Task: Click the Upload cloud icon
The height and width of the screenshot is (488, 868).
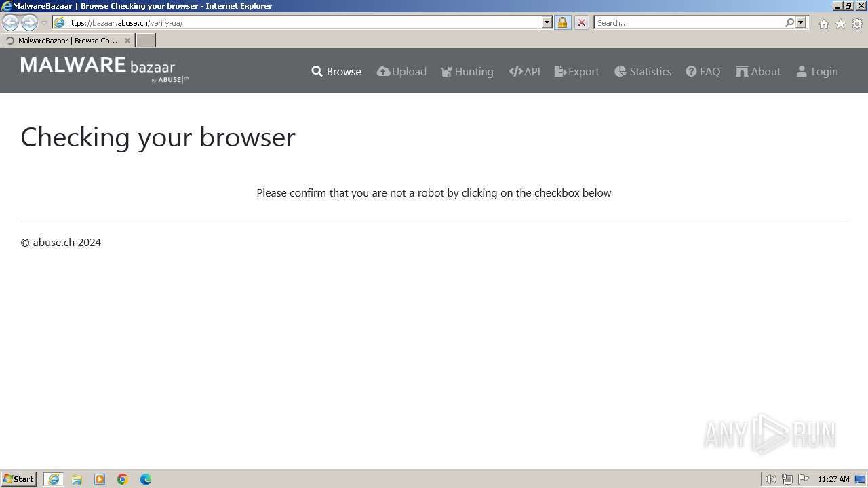Action: [x=383, y=71]
